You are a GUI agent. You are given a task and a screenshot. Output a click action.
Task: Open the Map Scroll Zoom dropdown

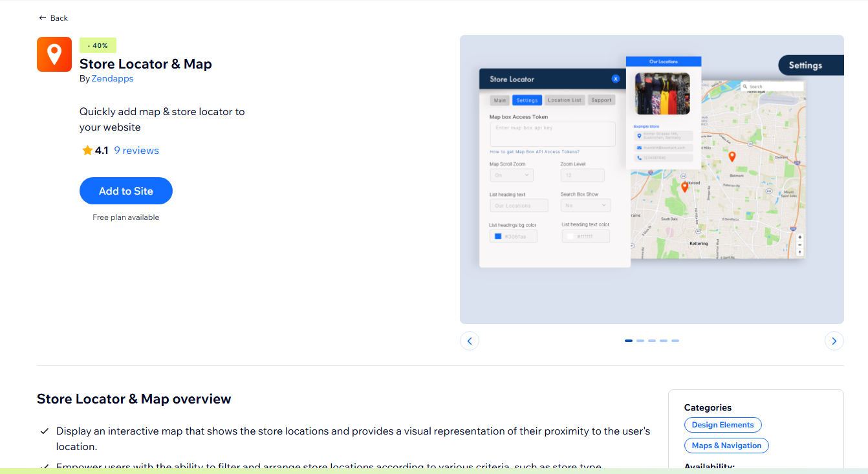tap(512, 175)
